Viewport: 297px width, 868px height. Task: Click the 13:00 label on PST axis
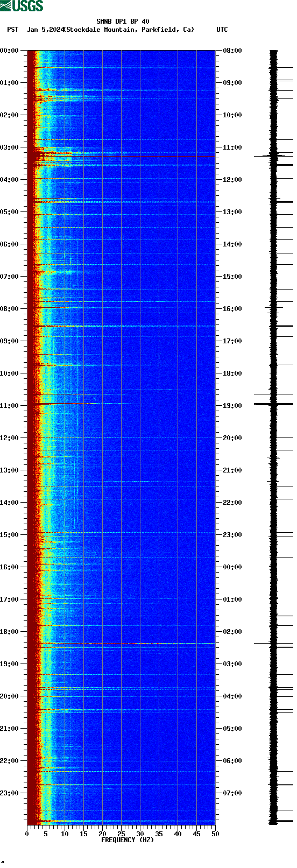(x=10, y=470)
